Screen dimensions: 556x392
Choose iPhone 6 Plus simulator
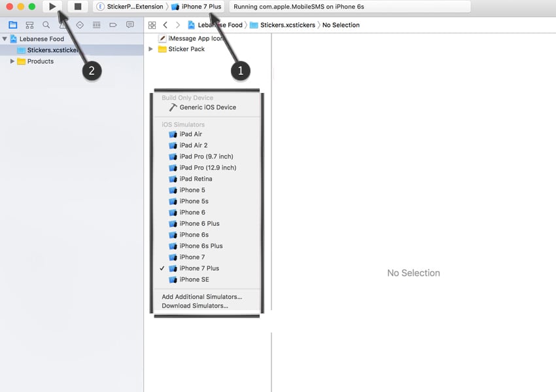(207, 224)
